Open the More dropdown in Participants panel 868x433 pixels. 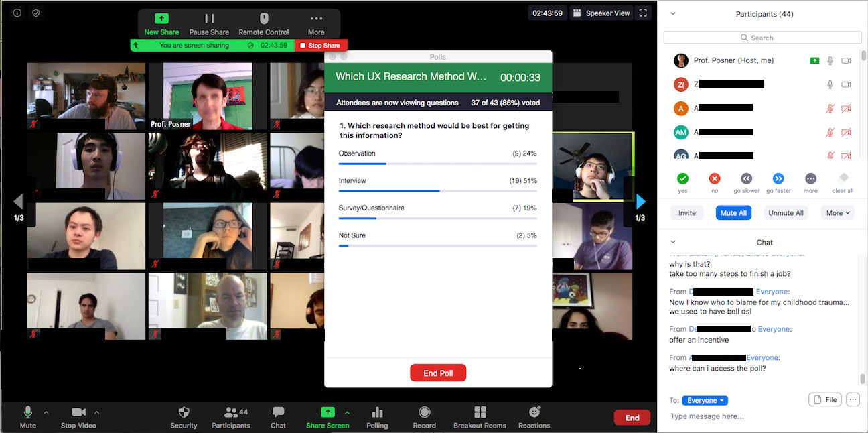coord(837,212)
